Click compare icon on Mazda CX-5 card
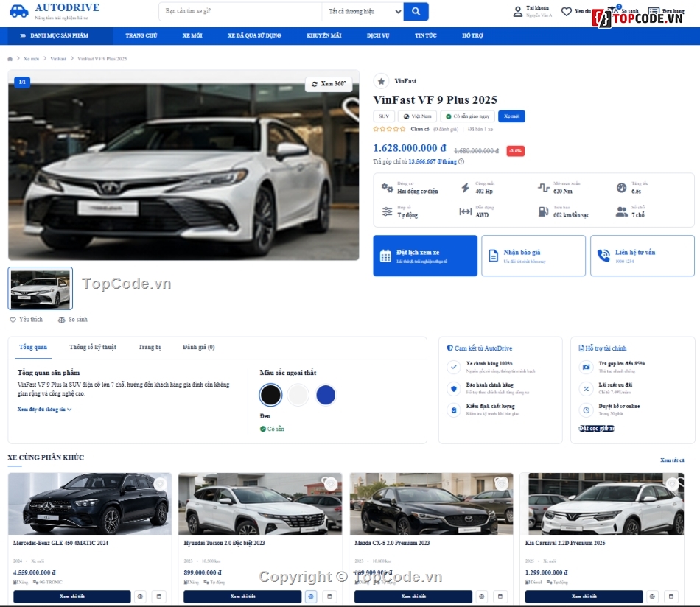Image resolution: width=700 pixels, height=607 pixels. click(x=482, y=596)
